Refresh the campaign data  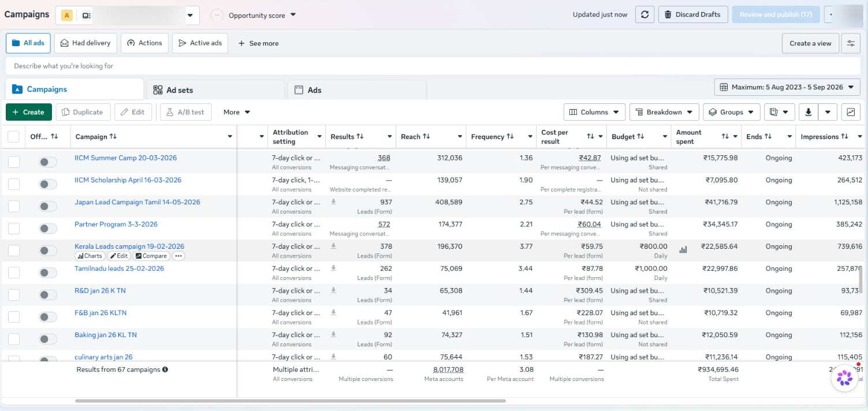pyautogui.click(x=645, y=14)
